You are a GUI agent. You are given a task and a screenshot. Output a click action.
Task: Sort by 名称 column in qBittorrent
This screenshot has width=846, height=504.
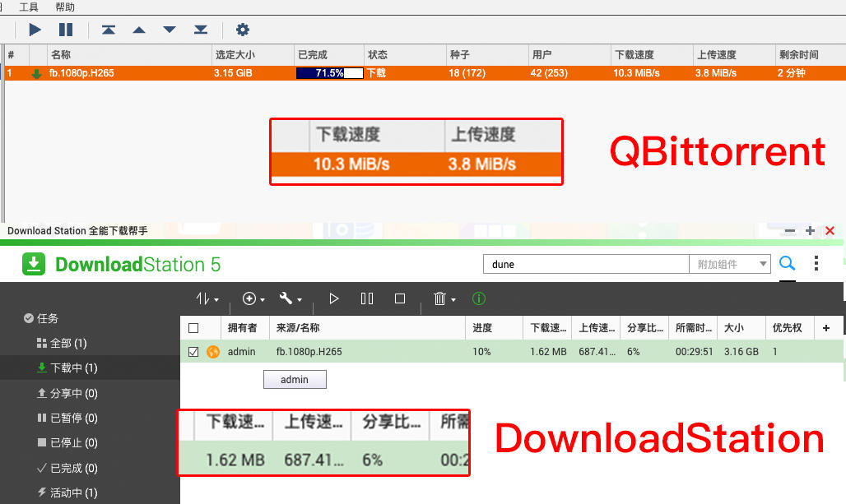(x=61, y=54)
